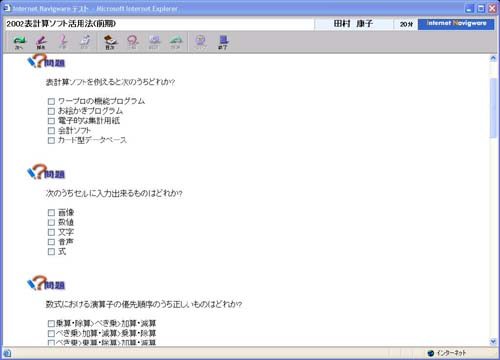Click the blue door exit icon
Viewport: 500px width, 360px height.
coord(223,42)
